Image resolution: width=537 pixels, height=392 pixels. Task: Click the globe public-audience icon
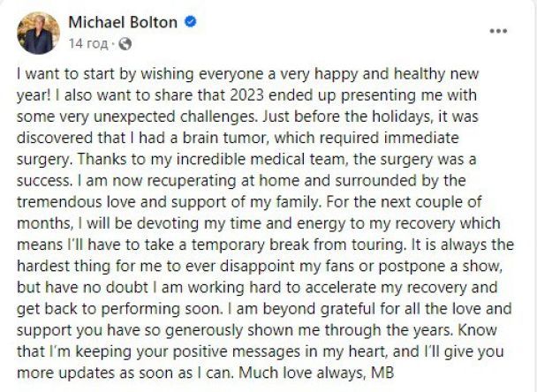pos(125,43)
